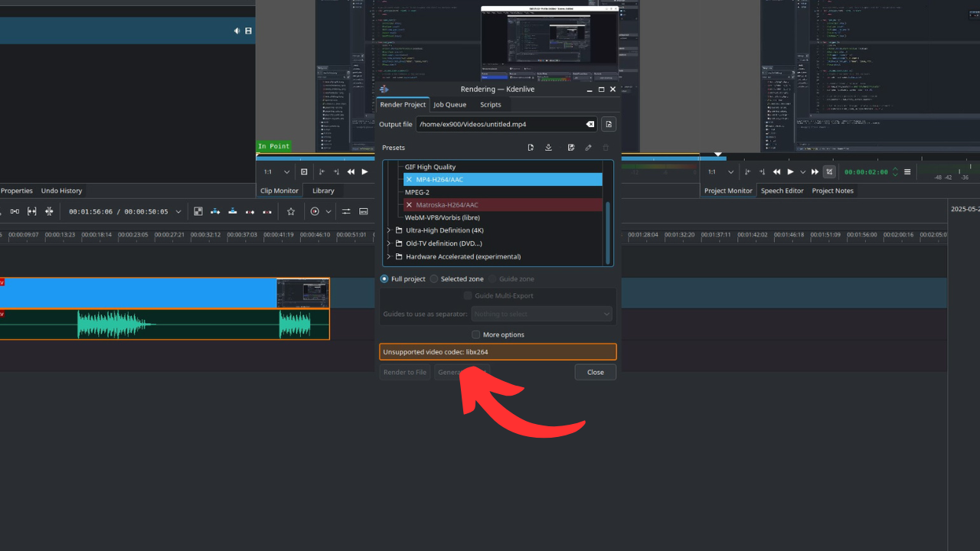
Task: Open the Speech Editor tab
Action: point(782,191)
